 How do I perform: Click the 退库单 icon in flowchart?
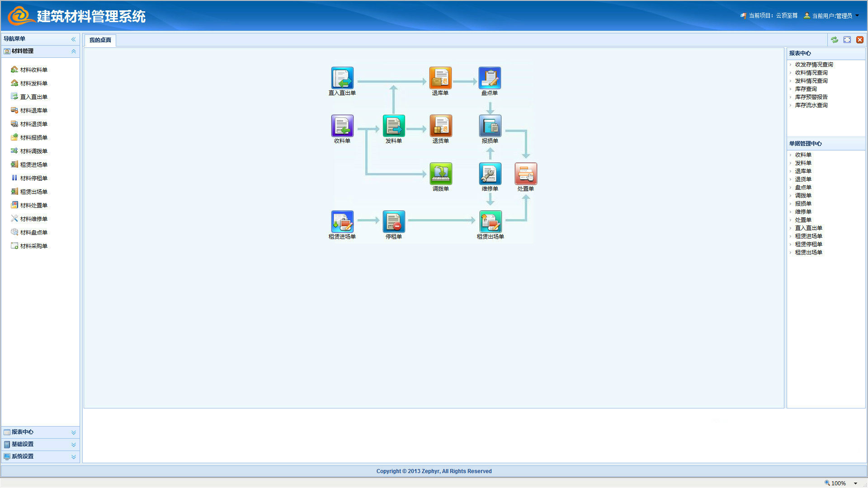pyautogui.click(x=440, y=78)
